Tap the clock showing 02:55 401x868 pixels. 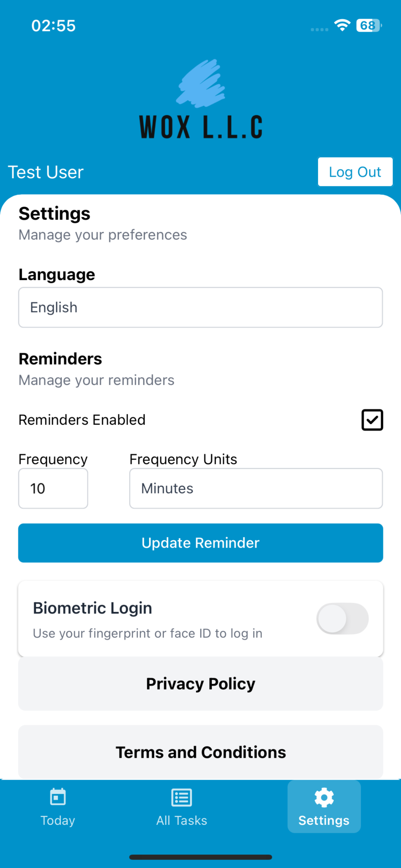point(54,26)
